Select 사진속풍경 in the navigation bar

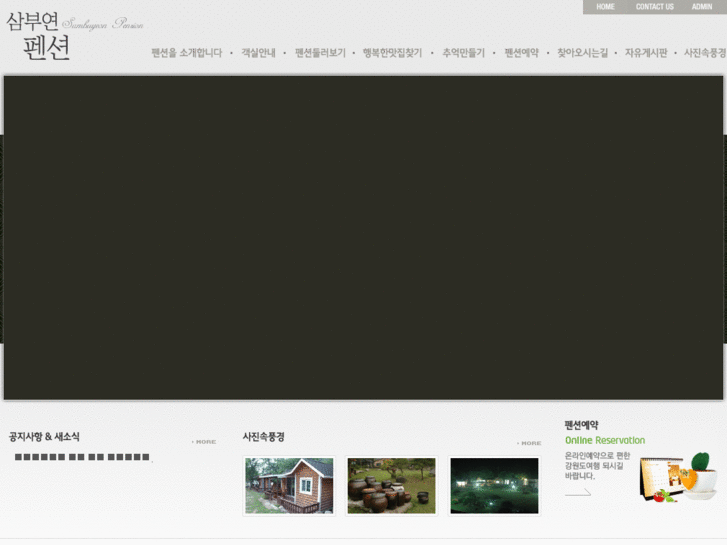coord(704,53)
